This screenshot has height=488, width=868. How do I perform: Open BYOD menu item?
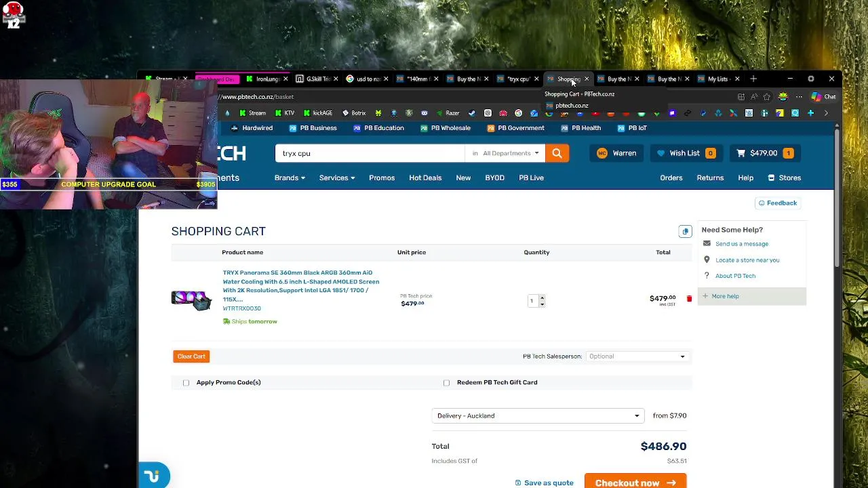494,178
